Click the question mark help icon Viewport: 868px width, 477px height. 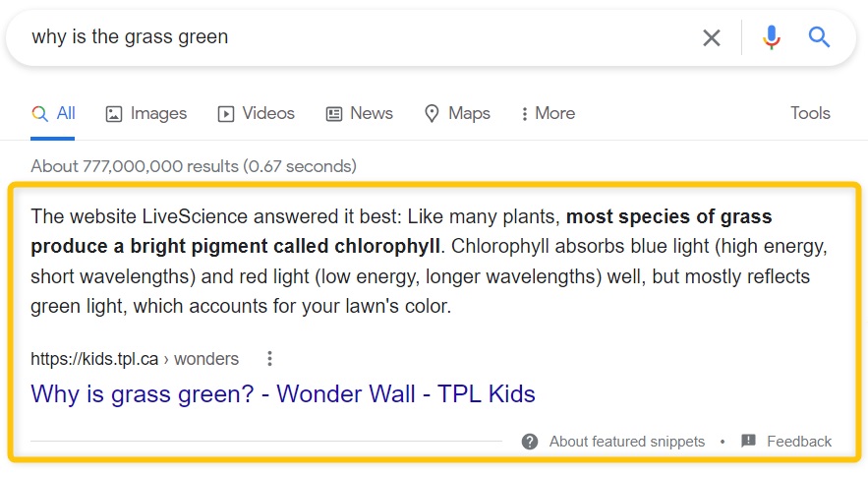530,442
